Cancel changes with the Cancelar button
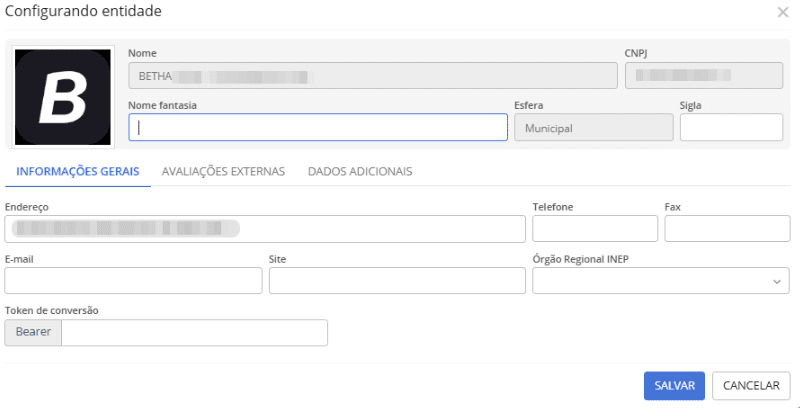Image resolution: width=800 pixels, height=408 pixels. click(x=751, y=386)
